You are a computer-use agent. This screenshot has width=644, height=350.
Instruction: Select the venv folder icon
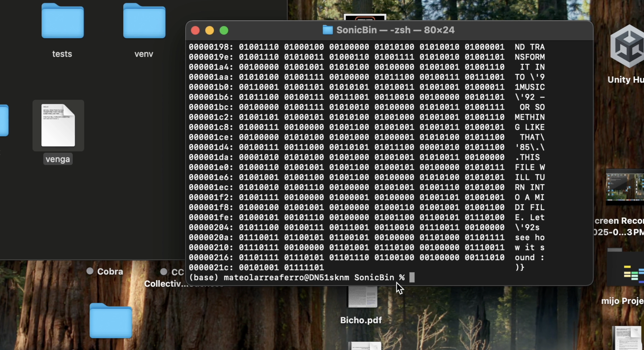(x=144, y=21)
